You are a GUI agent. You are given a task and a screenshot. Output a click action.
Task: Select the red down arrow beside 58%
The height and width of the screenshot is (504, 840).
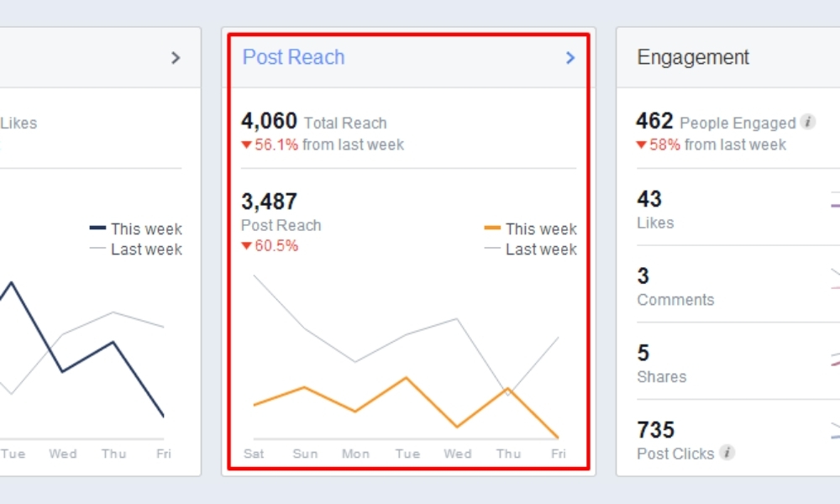(641, 144)
